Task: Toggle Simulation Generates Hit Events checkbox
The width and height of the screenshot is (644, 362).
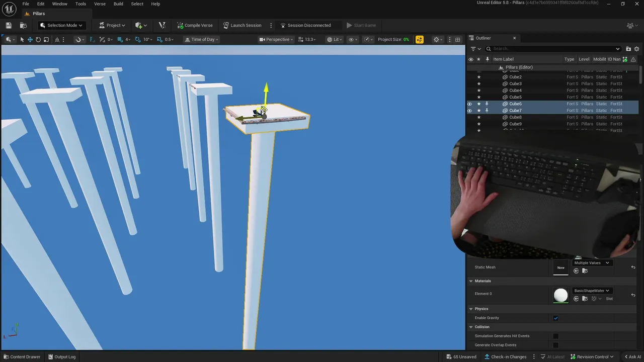Action: pos(556,336)
